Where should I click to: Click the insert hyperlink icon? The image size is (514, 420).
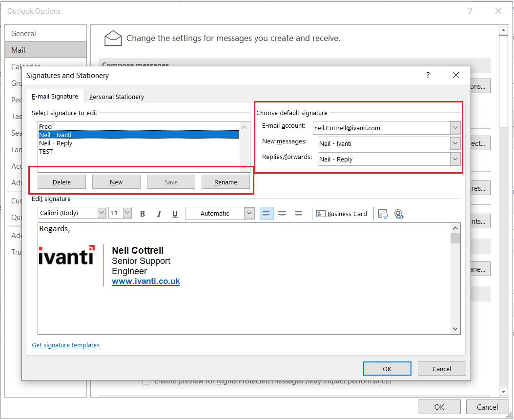click(x=399, y=213)
